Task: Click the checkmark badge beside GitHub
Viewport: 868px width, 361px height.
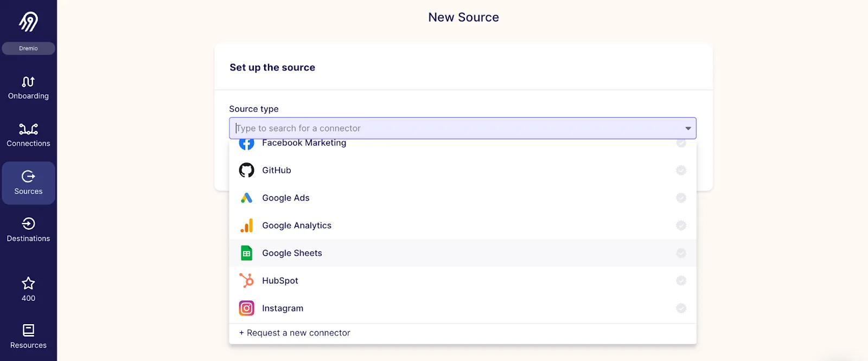Action: pyautogui.click(x=681, y=170)
